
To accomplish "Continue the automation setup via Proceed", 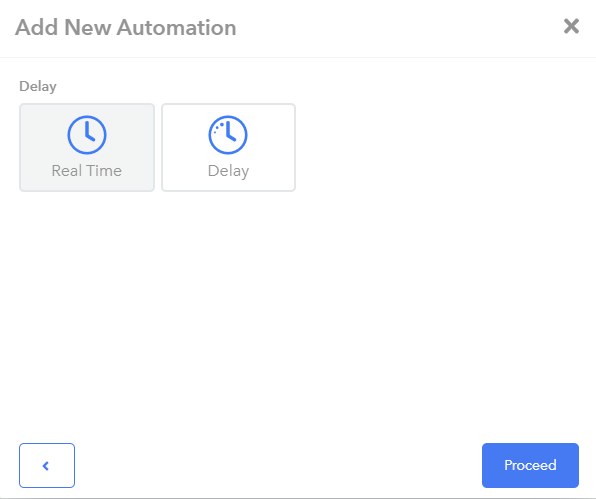I will pyautogui.click(x=530, y=465).
